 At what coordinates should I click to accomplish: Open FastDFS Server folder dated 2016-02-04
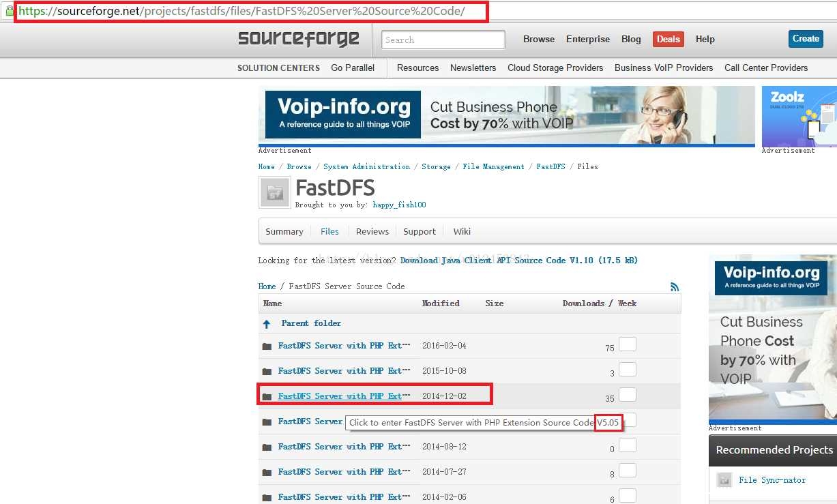[344, 346]
